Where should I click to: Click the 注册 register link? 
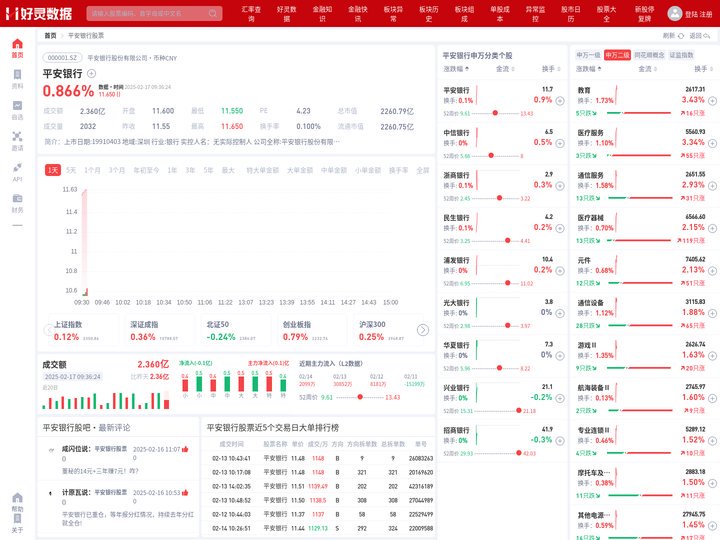pos(706,14)
